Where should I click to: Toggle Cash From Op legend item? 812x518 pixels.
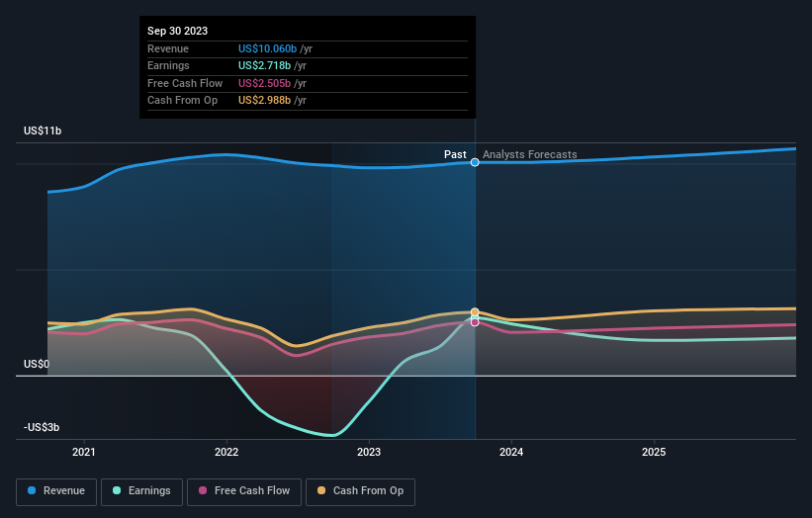[360, 490]
